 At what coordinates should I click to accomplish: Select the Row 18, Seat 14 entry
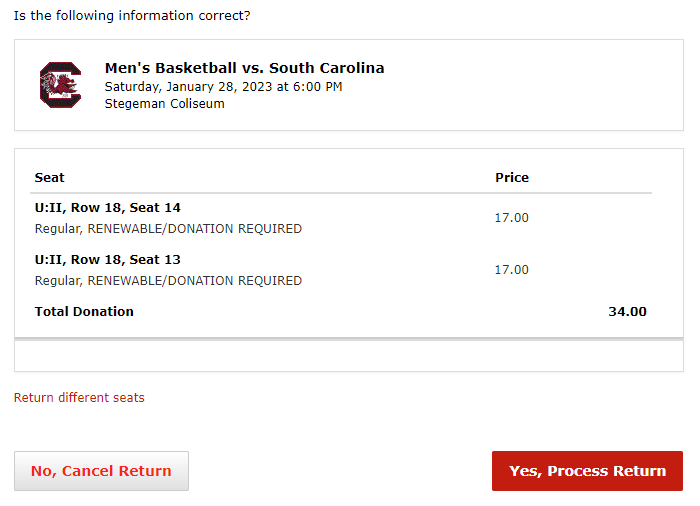108,208
